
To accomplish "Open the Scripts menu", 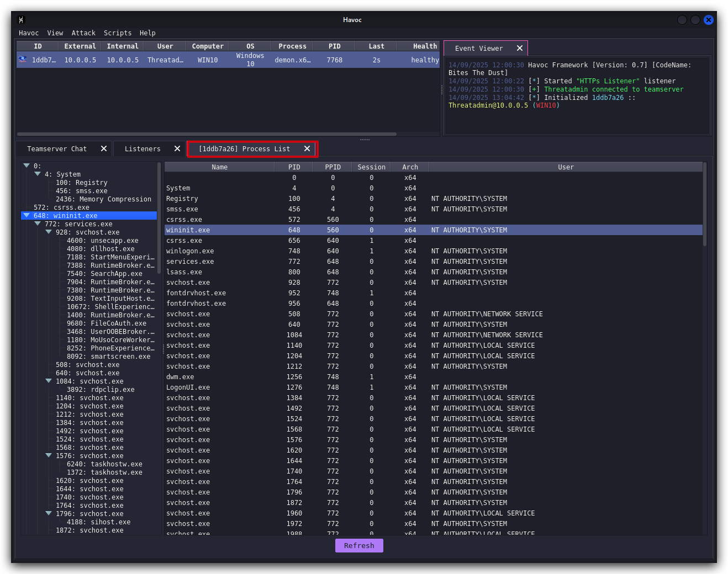I will click(118, 33).
